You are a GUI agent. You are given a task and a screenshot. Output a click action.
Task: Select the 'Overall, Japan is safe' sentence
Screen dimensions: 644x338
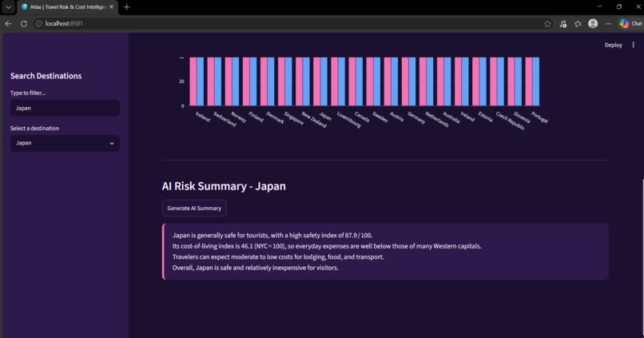[256, 268]
